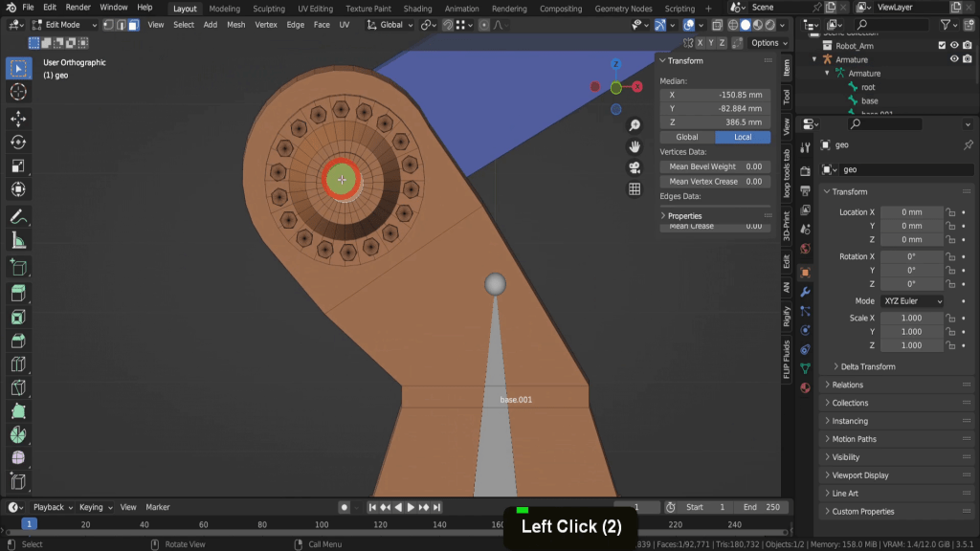The width and height of the screenshot is (980, 551).
Task: Click the zoom magnifier viewport icon
Action: point(634,126)
